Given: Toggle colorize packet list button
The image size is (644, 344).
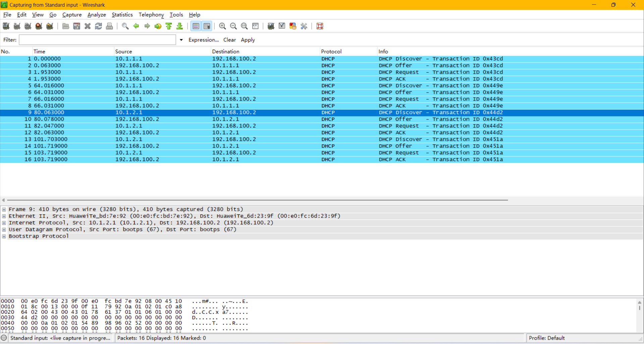Looking at the screenshot, I should 196,26.
